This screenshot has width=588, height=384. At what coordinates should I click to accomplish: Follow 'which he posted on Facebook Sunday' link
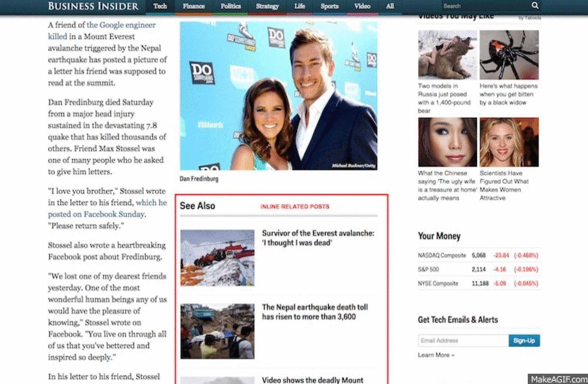(107, 208)
